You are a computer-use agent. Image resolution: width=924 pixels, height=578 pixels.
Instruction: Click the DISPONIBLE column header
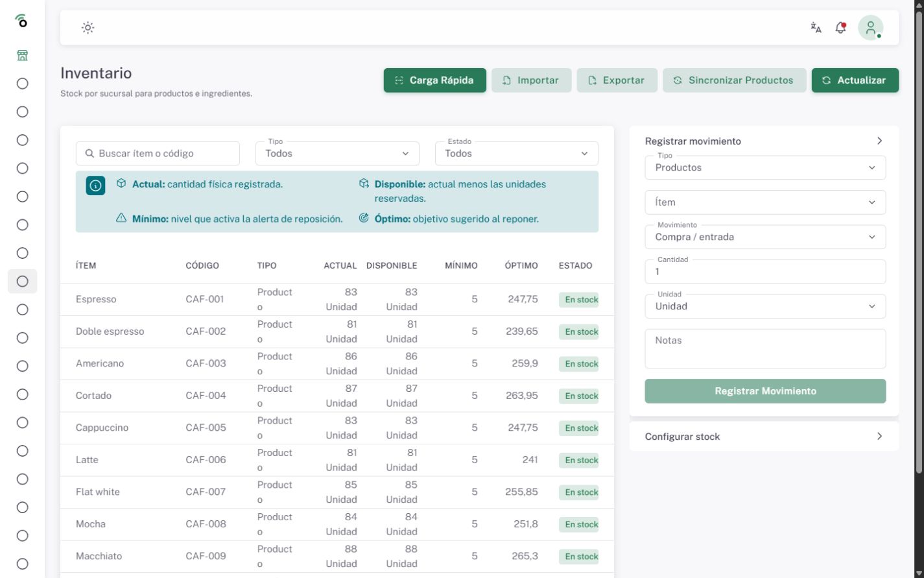coord(392,265)
